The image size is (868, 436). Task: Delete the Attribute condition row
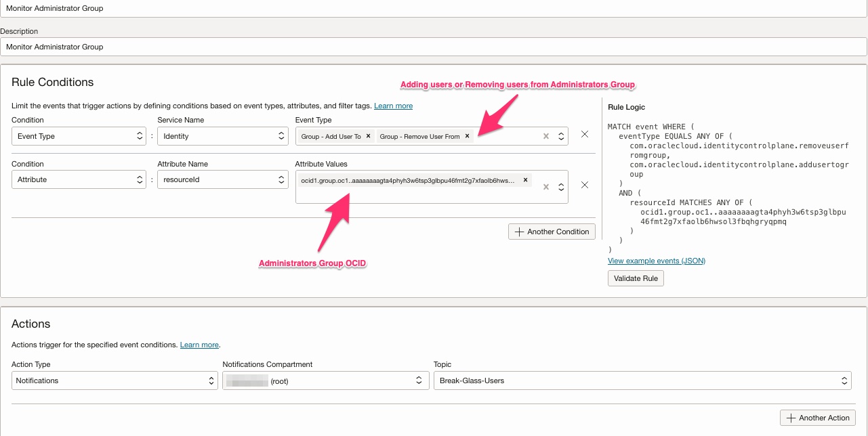point(585,185)
